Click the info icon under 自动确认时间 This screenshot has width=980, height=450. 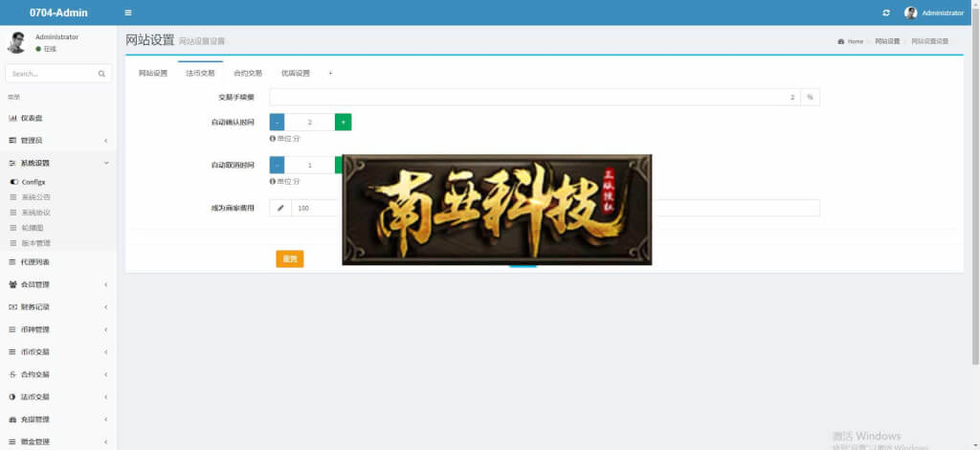[x=273, y=139]
